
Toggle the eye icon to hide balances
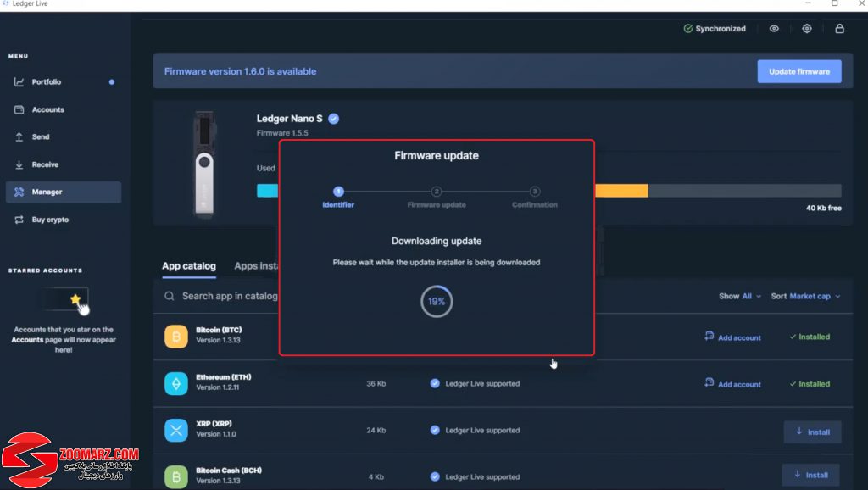point(774,28)
